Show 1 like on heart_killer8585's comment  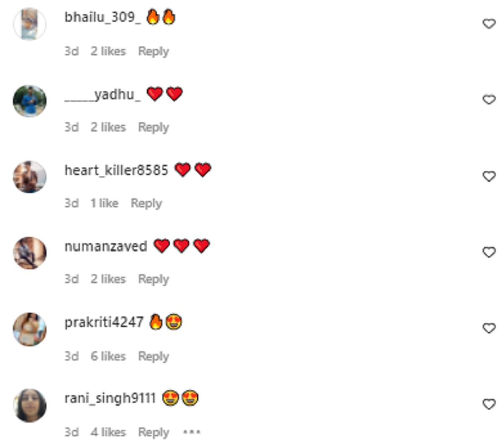(x=104, y=203)
